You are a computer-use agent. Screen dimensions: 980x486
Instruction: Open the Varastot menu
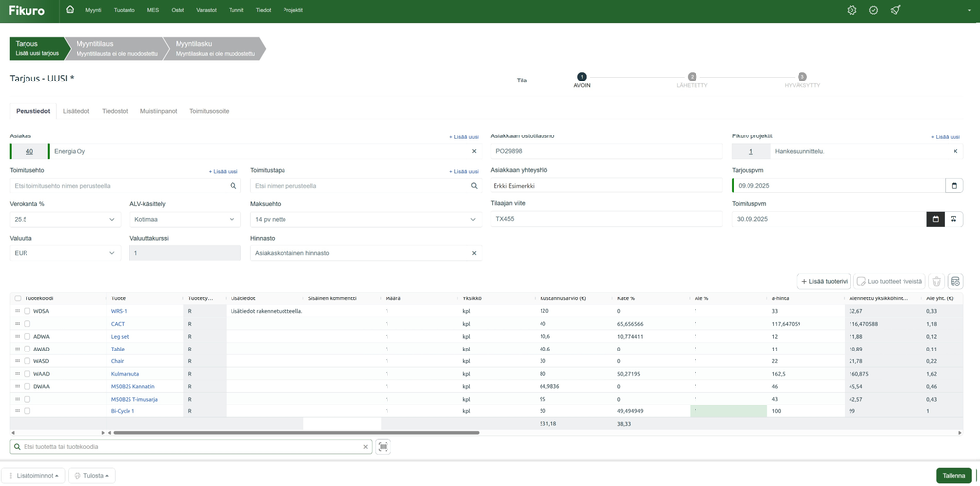point(206,10)
